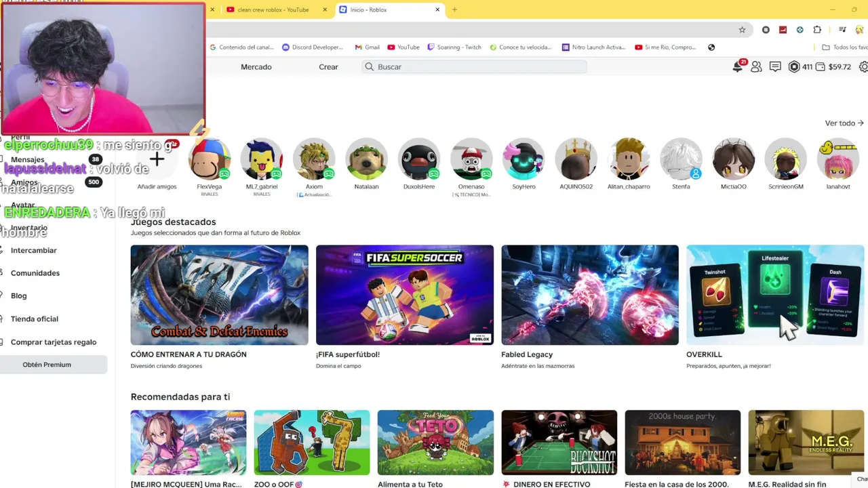Open Blog in the sidebar

click(19, 296)
